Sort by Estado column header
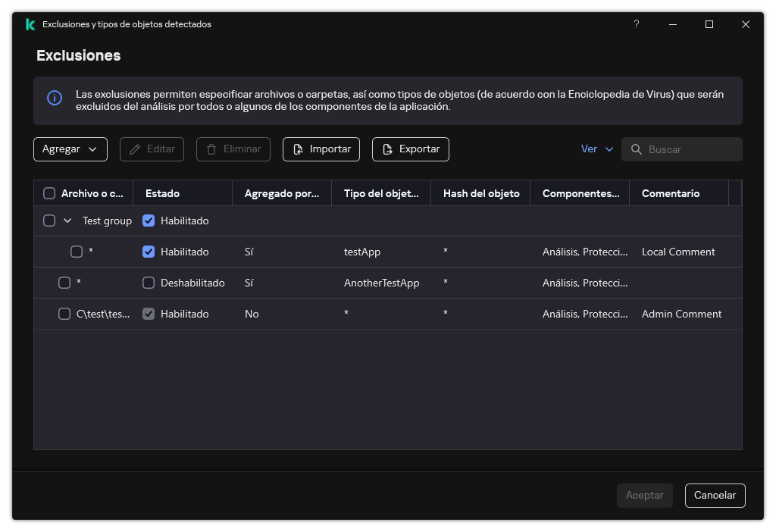776x532 pixels. tap(162, 193)
